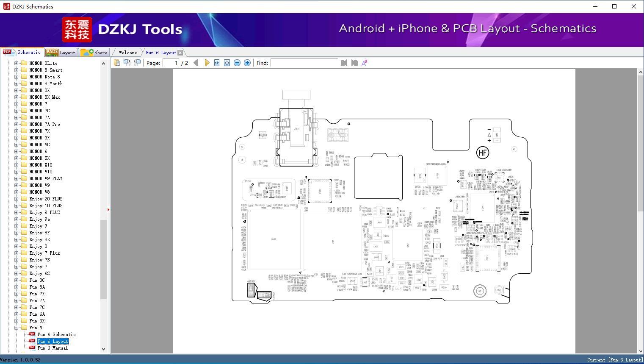Switch to the Welcome tab

point(128,53)
